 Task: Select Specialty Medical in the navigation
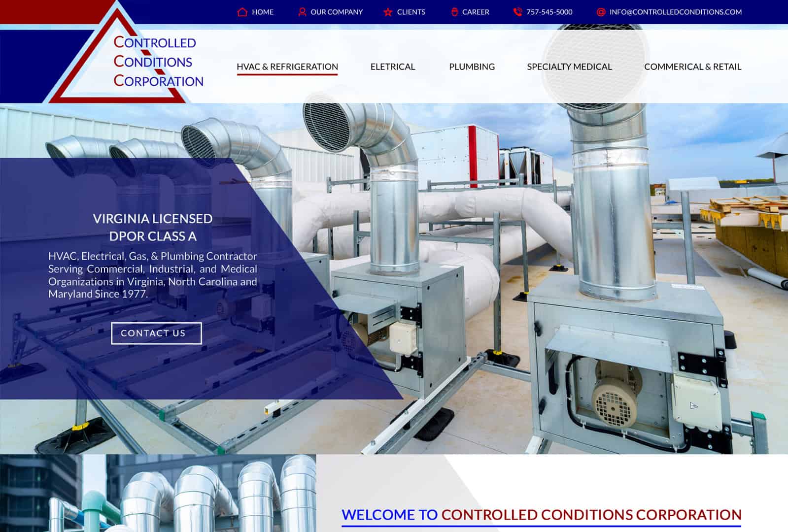[x=569, y=66]
